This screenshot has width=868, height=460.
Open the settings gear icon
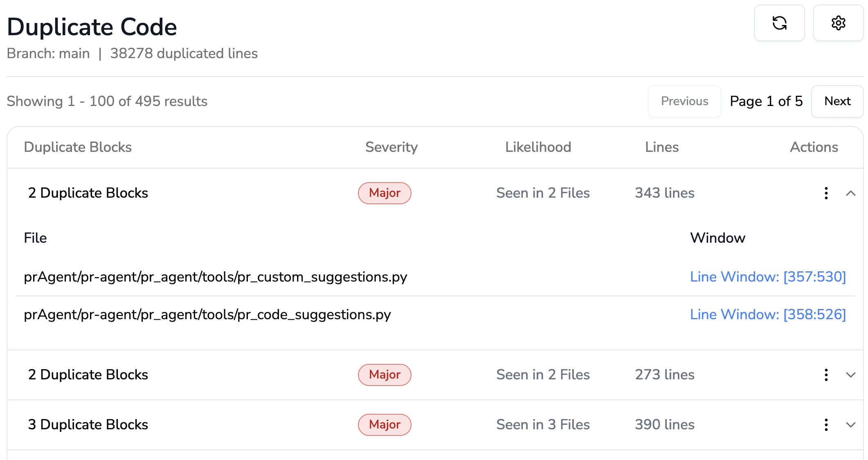pyautogui.click(x=838, y=23)
